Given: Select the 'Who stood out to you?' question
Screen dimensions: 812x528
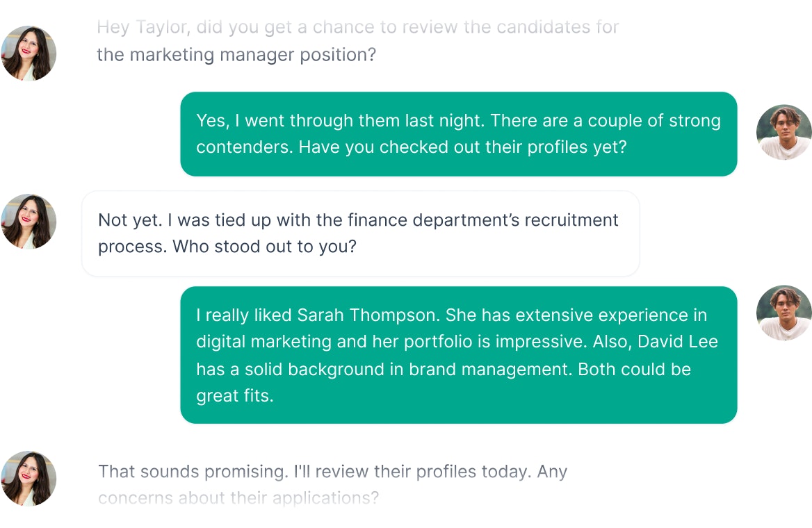Looking at the screenshot, I should click(x=265, y=247).
